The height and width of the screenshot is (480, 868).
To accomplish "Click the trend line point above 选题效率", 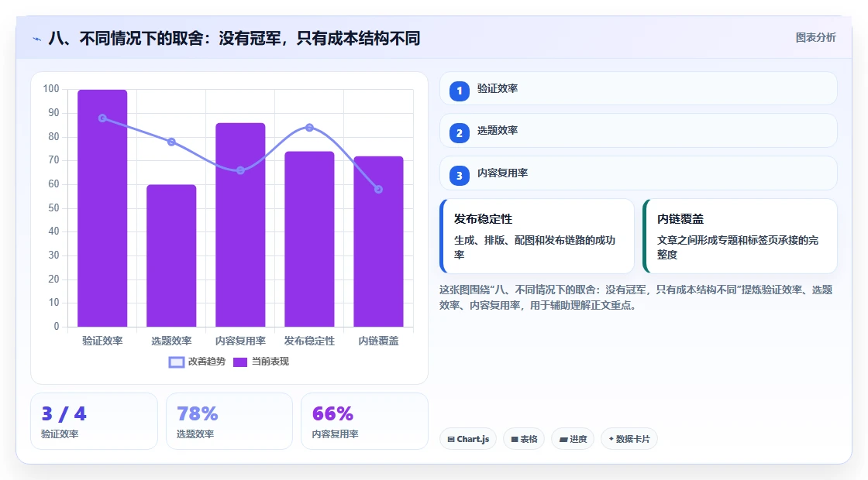I will 171,142.
